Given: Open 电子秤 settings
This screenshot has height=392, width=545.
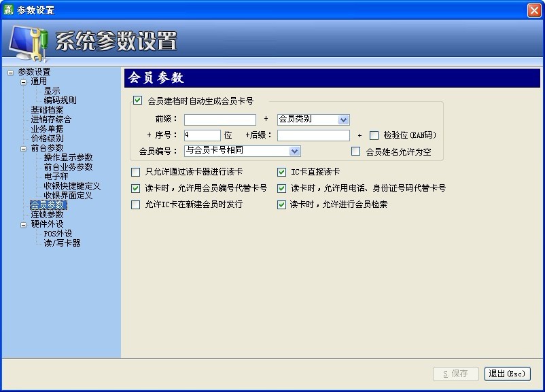Looking at the screenshot, I should click(56, 177).
